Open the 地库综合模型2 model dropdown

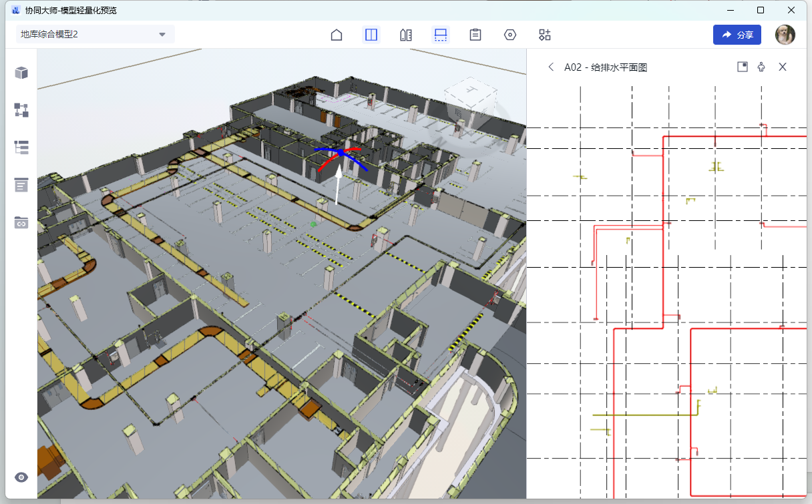click(95, 35)
